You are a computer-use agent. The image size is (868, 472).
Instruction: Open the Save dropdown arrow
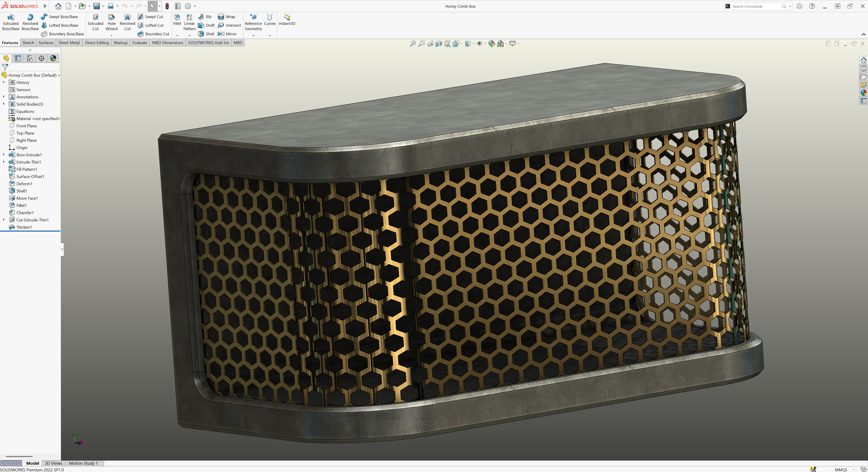[103, 6]
